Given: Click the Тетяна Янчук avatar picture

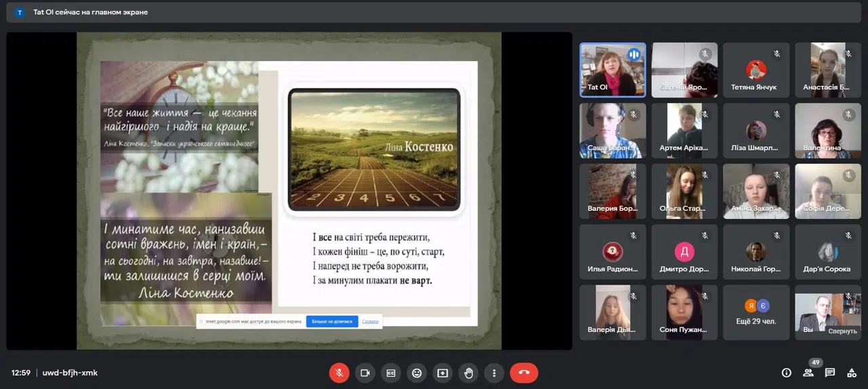Looking at the screenshot, I should coord(756,69).
